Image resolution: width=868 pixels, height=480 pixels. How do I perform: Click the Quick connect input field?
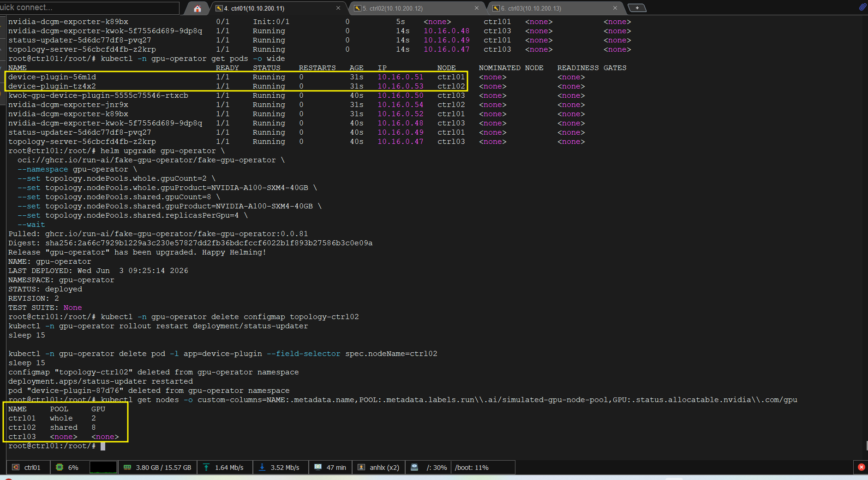(x=90, y=7)
